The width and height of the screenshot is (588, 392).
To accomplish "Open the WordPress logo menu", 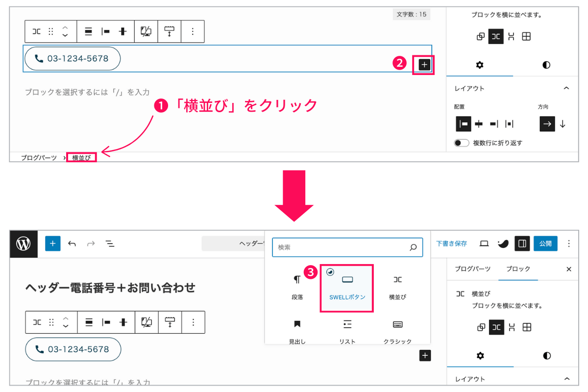I will click(24, 244).
